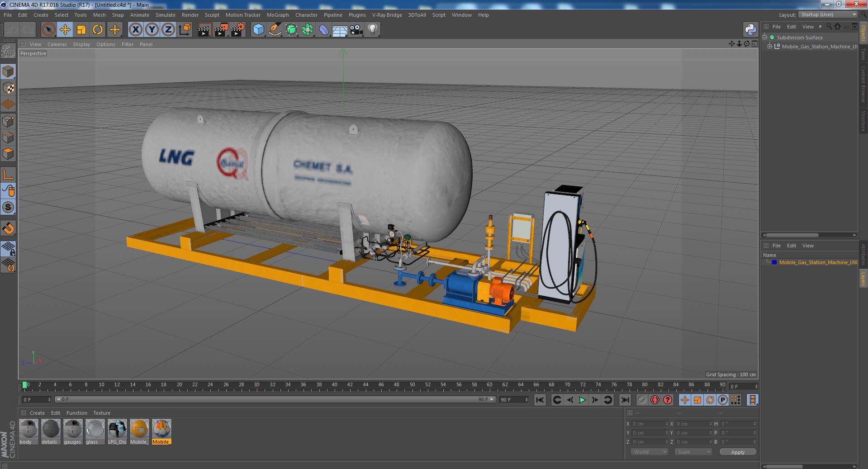Expand Mobile_Gas_Station_Machine object tree
This screenshot has height=469, width=868.
770,47
